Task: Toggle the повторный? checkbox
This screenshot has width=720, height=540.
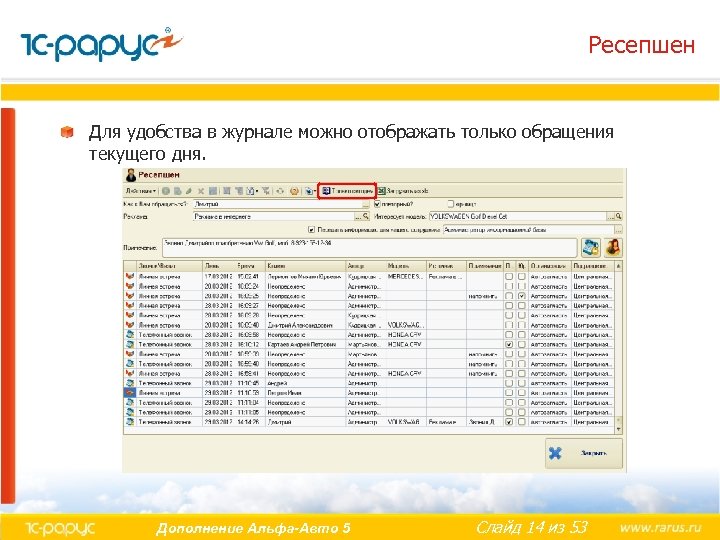Action: (377, 204)
